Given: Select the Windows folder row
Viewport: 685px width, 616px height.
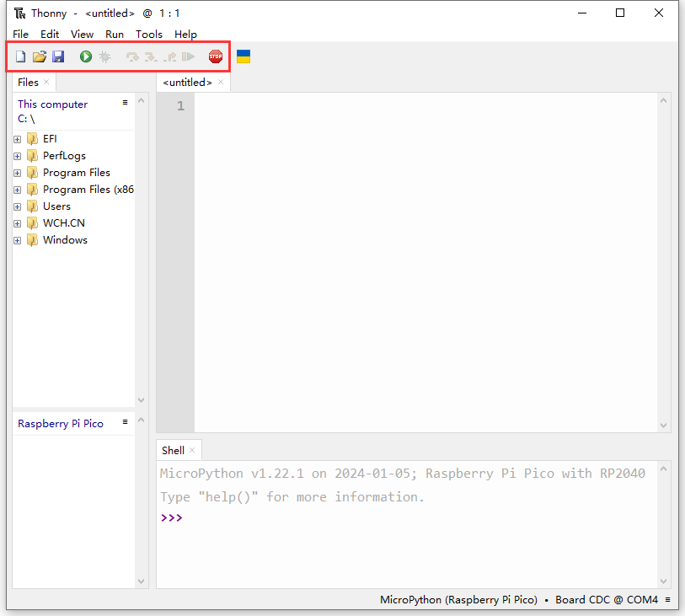Looking at the screenshot, I should click(73, 240).
